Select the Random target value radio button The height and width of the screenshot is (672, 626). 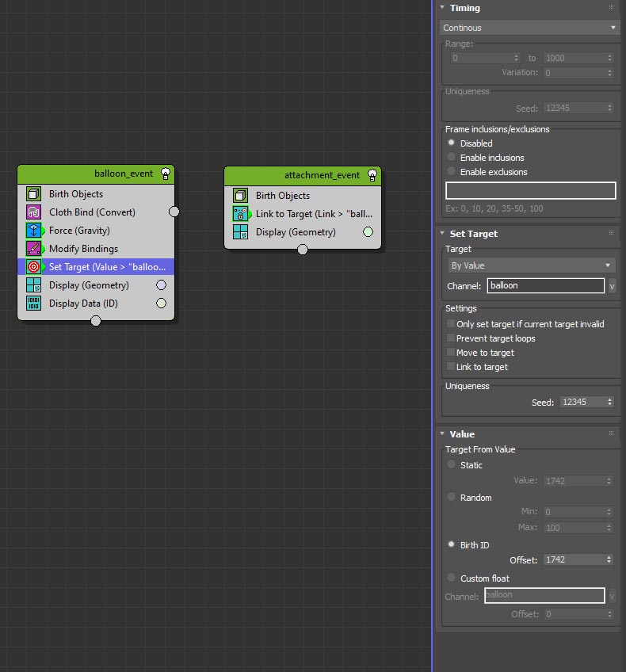click(452, 498)
